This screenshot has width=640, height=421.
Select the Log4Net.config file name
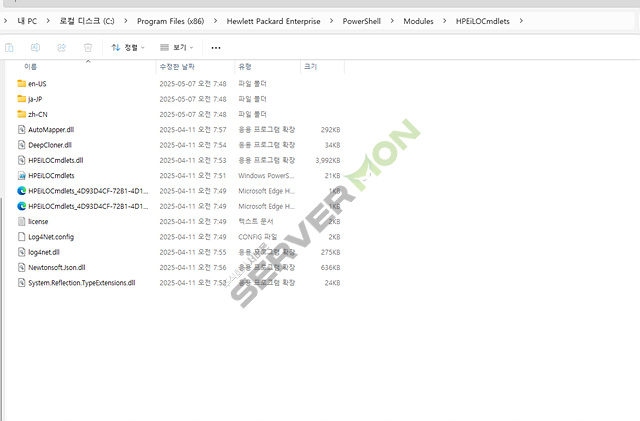click(x=51, y=237)
